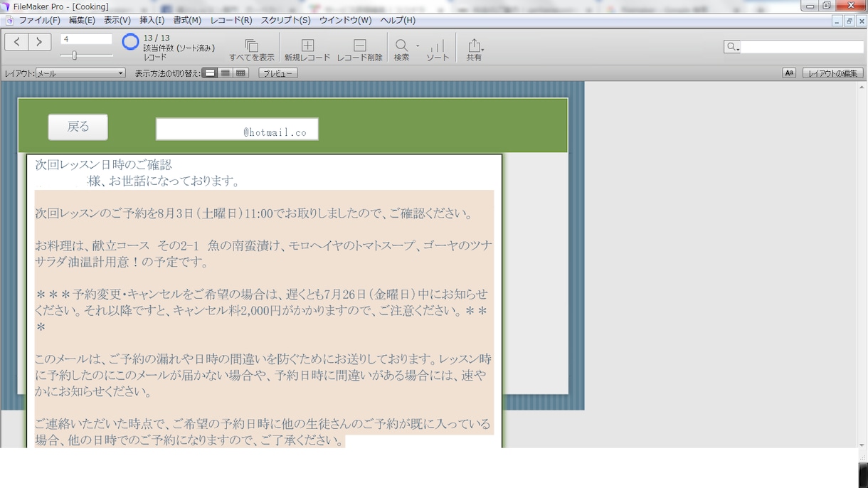Click すべてを表示 to show all records

tap(251, 50)
